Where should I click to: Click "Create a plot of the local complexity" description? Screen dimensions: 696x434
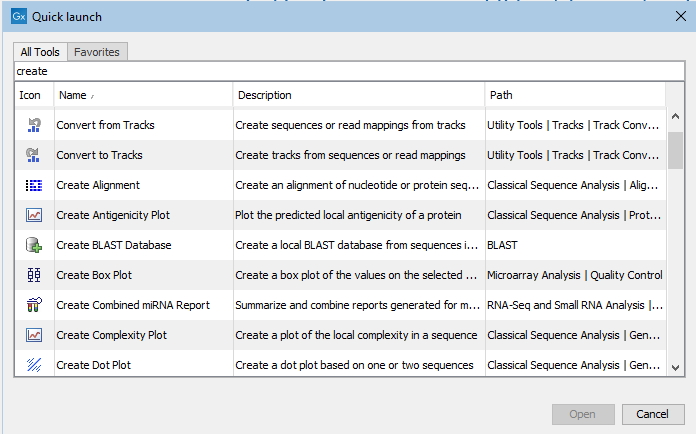pos(356,335)
